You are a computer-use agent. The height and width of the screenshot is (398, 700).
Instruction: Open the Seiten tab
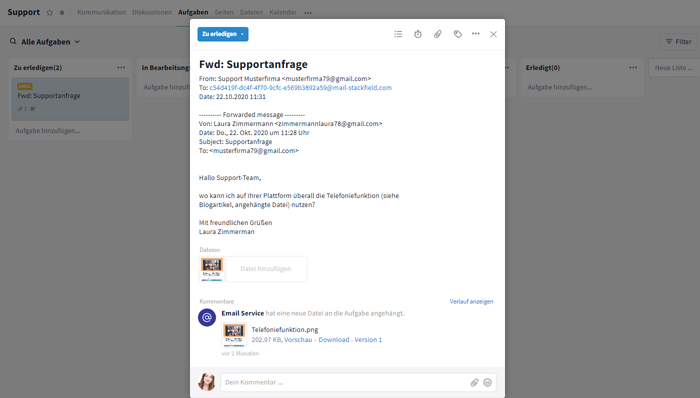[224, 12]
